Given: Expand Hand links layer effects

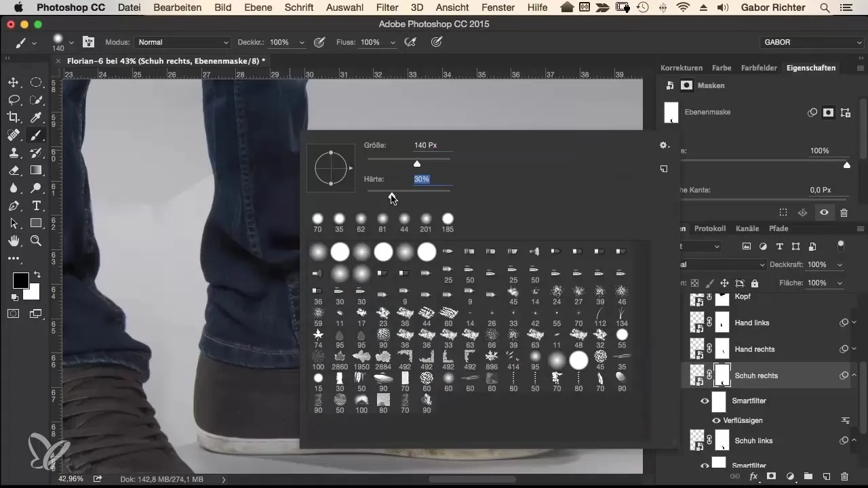Looking at the screenshot, I should click(x=854, y=323).
